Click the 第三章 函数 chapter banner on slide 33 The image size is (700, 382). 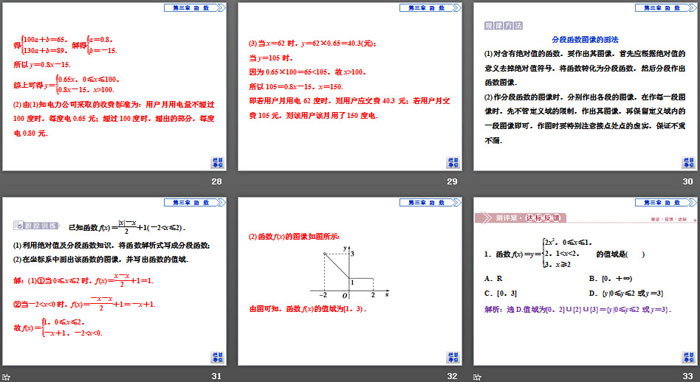coord(666,203)
